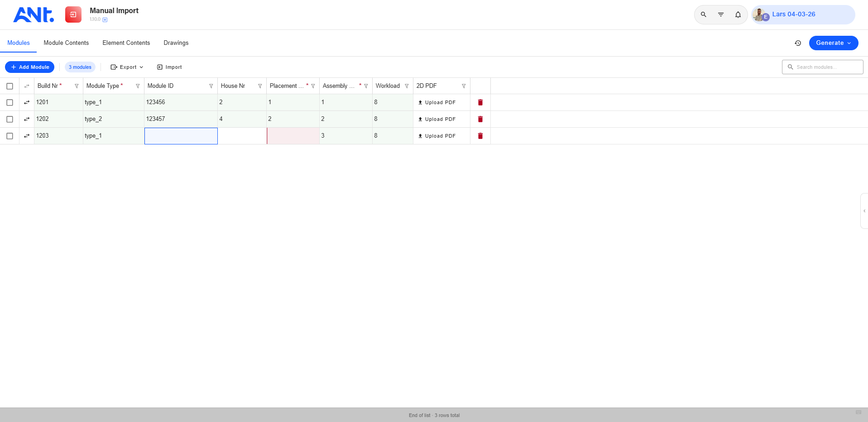
Task: Filter the House Nr column
Action: point(260,86)
